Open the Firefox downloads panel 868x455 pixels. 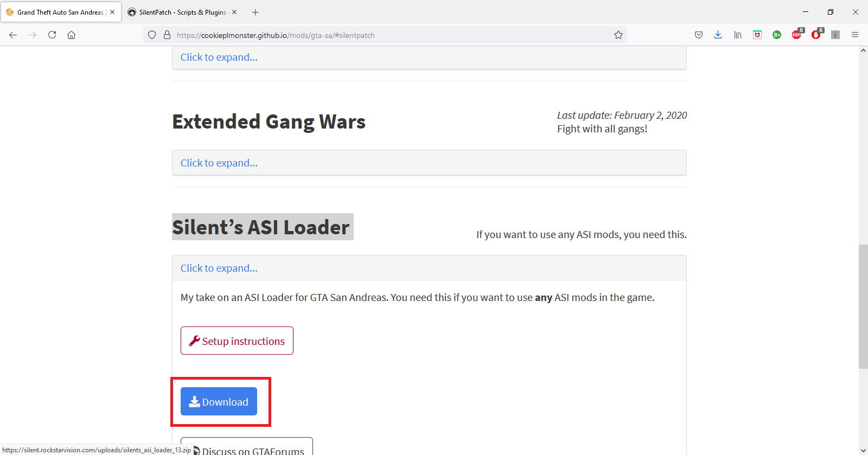[x=718, y=35]
